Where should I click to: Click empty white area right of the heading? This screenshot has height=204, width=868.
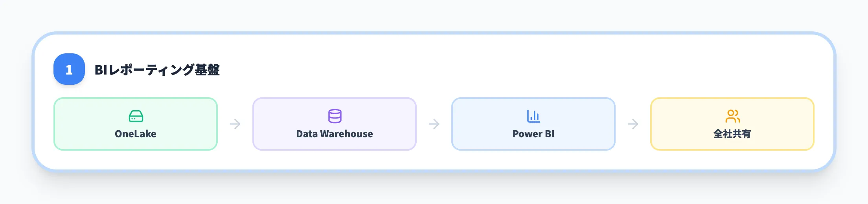[511, 69]
